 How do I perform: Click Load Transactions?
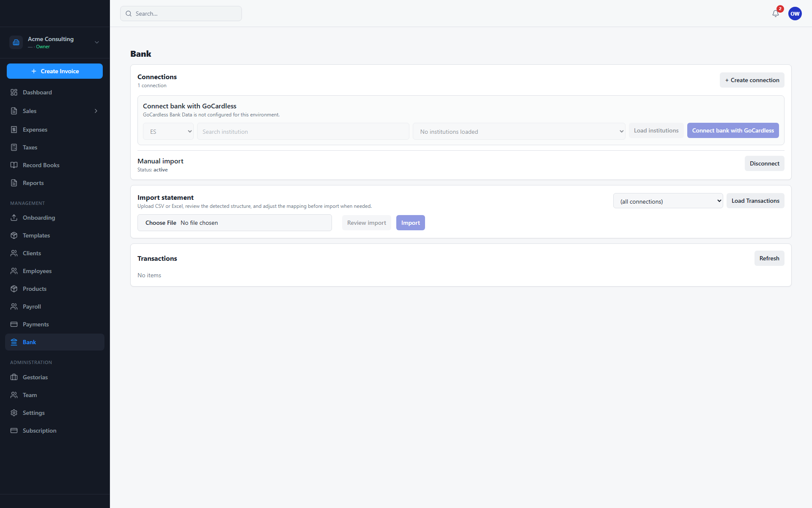click(x=755, y=201)
